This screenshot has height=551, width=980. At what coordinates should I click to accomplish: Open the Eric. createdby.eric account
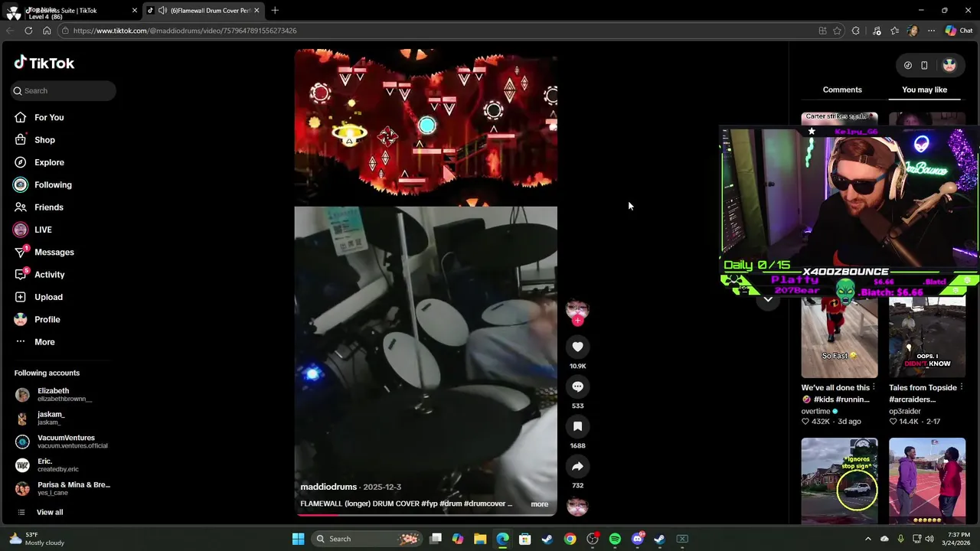coord(61,465)
